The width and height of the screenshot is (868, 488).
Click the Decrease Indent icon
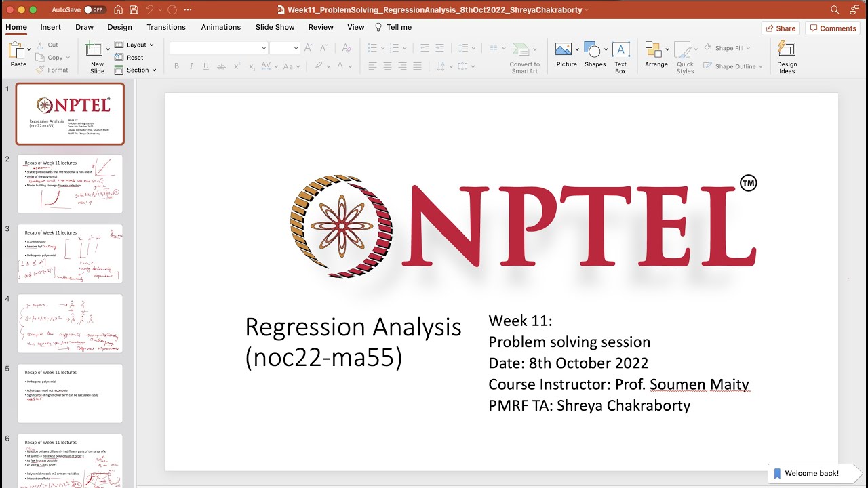tap(425, 48)
